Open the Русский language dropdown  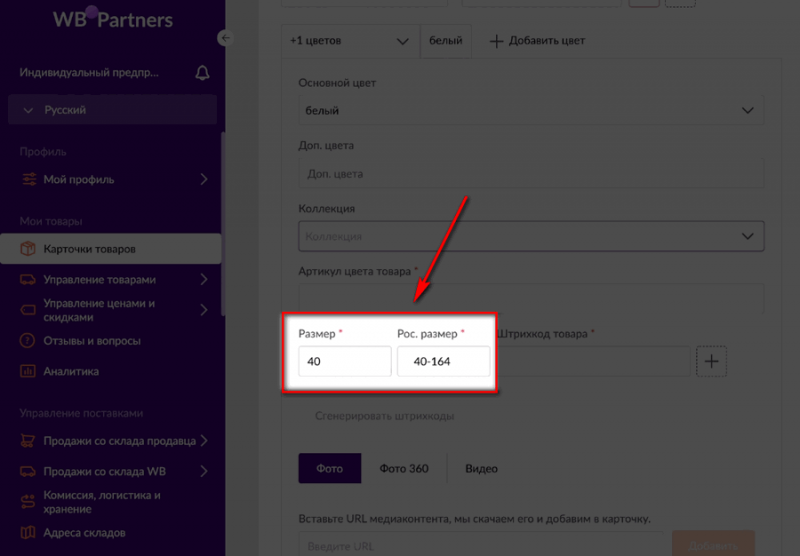pos(112,109)
